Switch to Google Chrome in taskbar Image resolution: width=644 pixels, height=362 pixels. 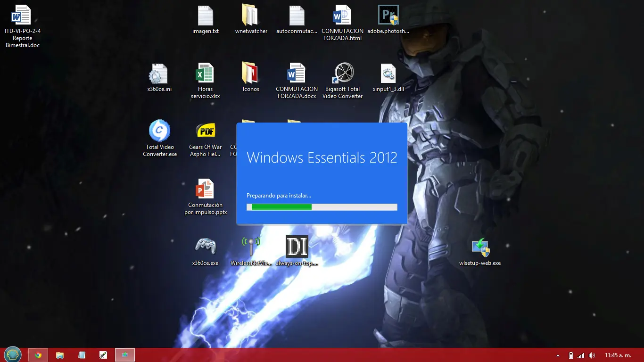coord(38,355)
